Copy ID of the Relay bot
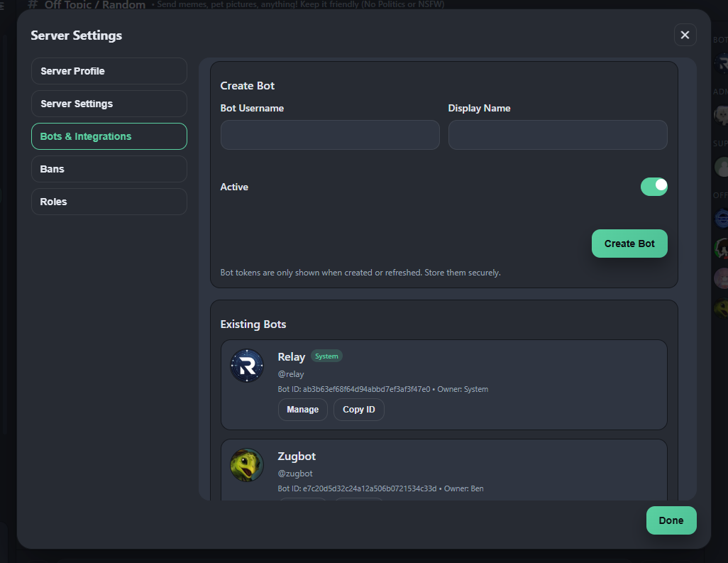Image resolution: width=728 pixels, height=563 pixels. 358,410
